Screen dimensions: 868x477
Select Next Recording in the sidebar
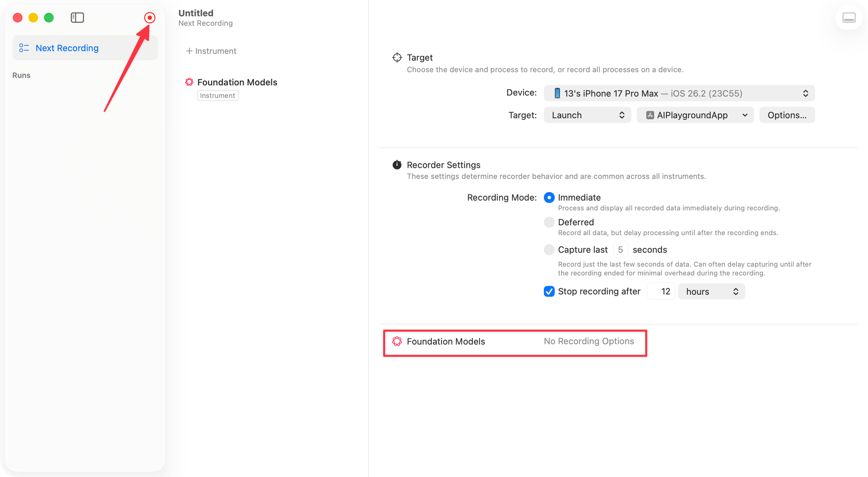(x=67, y=48)
